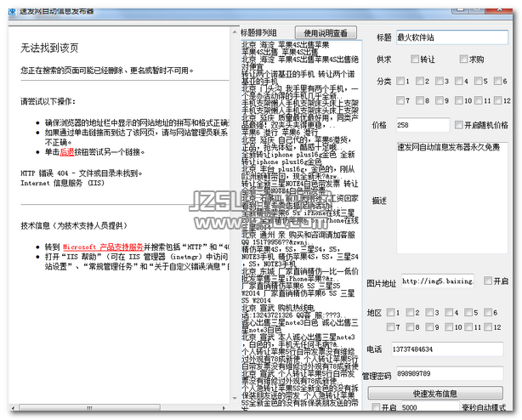Viewport: 522px width, 420px height.
Task: Click the horizontal scrollbar thumb in browser pane
Action: (89, 408)
